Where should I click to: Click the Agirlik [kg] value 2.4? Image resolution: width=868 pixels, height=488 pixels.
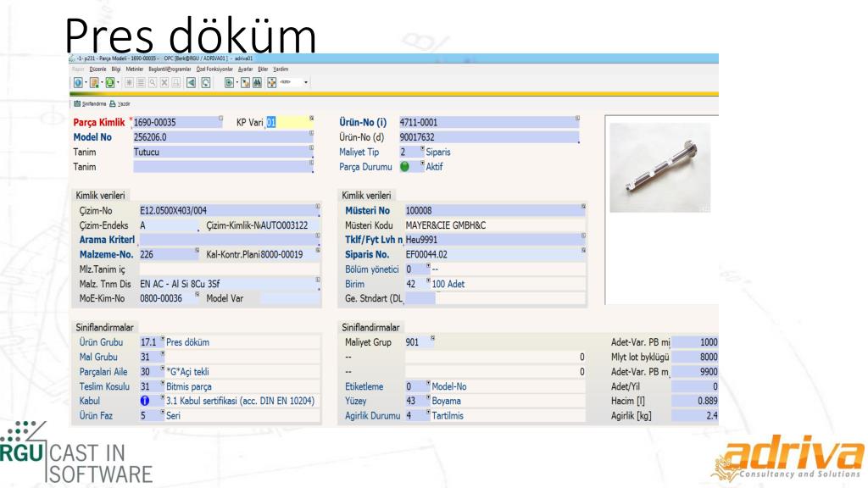click(x=695, y=415)
